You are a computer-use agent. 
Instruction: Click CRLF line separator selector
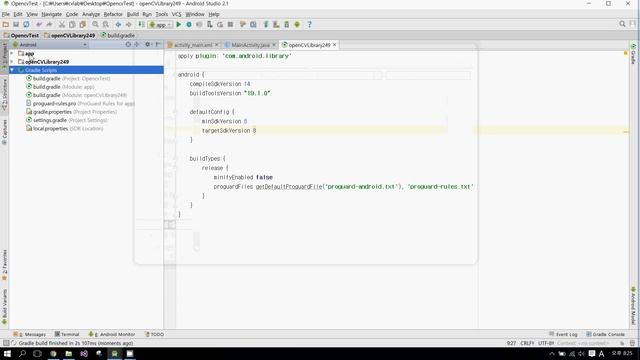527,343
